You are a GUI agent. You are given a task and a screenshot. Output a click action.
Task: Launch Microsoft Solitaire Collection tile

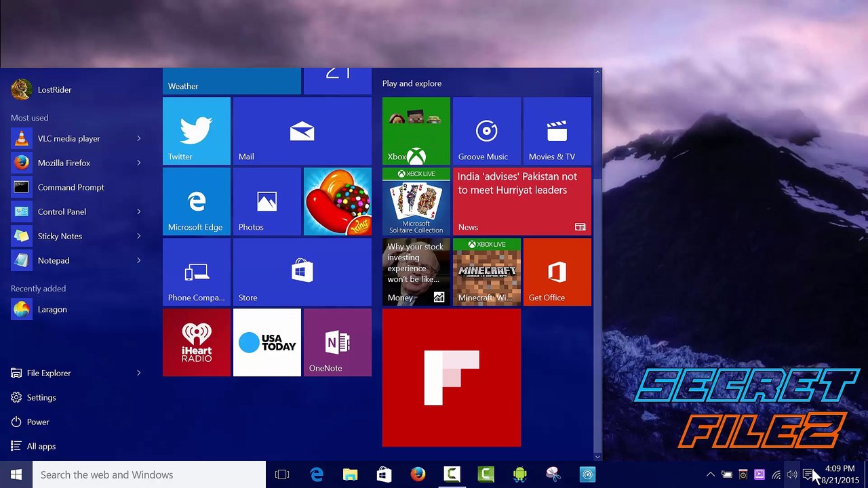pyautogui.click(x=416, y=201)
